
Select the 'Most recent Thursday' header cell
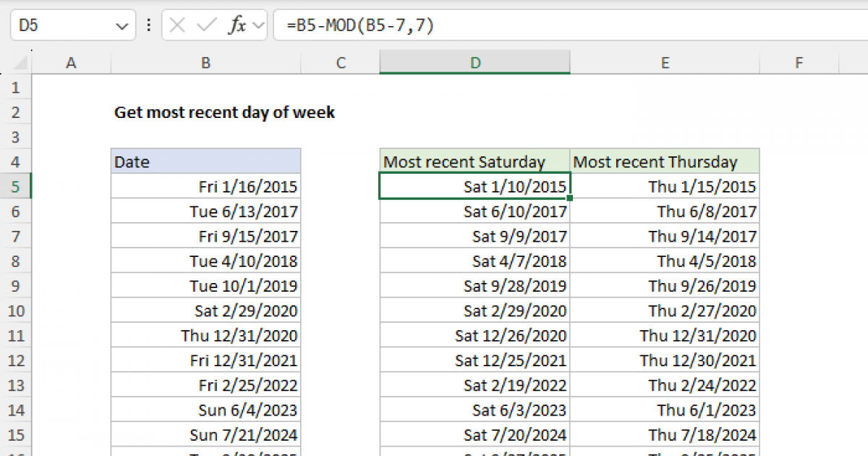(x=665, y=161)
